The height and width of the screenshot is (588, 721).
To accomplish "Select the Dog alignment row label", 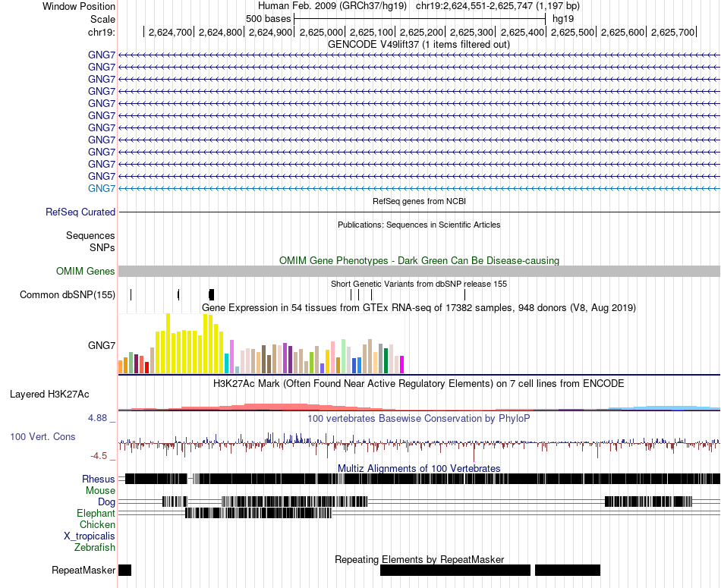I will 106,502.
